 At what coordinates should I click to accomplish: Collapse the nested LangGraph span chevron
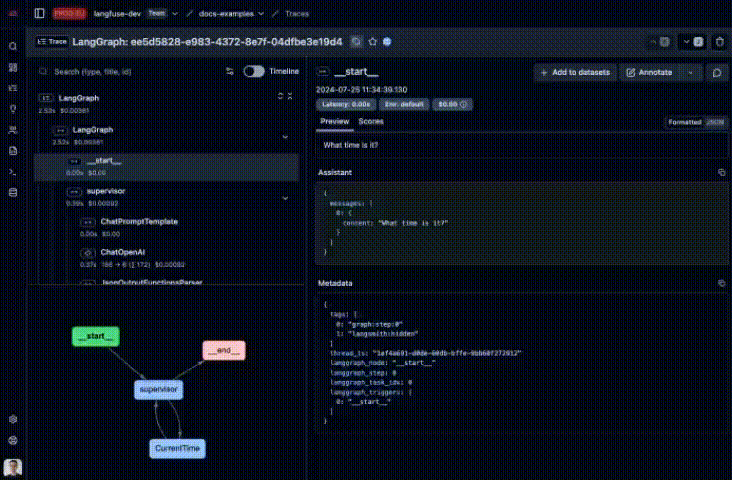point(285,136)
